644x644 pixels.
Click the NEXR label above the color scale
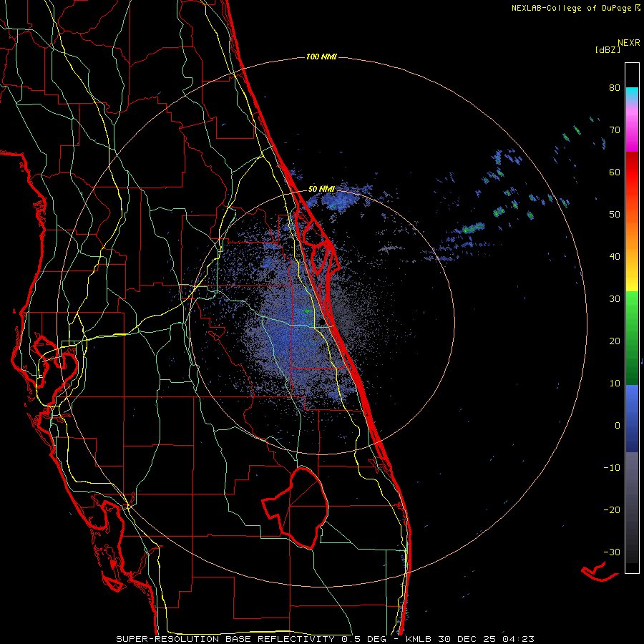tap(629, 43)
